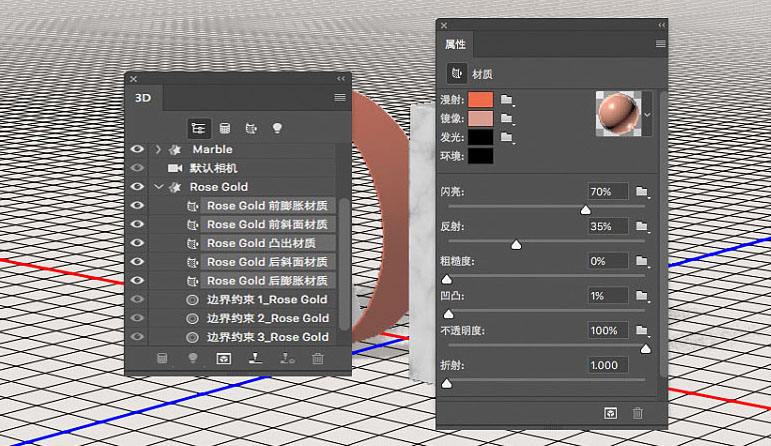
Task: Collapse the Properties panel with double arrows
Action: [x=661, y=25]
